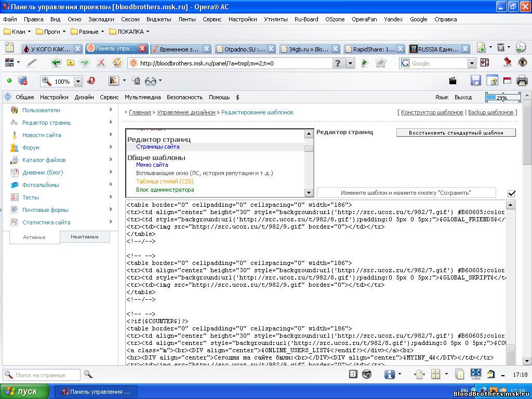Click the printer icon in toolbar
Screen dimensions: 532x399
(522, 81)
